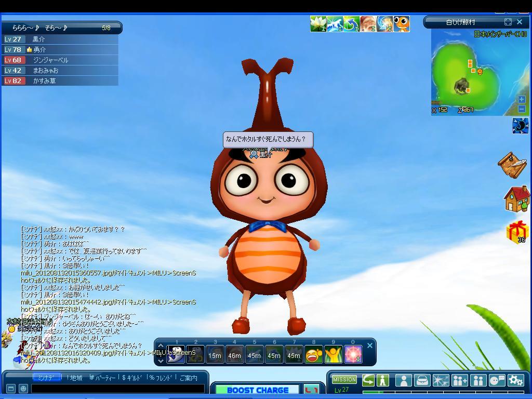
Task: Click hotbar slot 7 showing 45m cooldown
Action: [294, 354]
